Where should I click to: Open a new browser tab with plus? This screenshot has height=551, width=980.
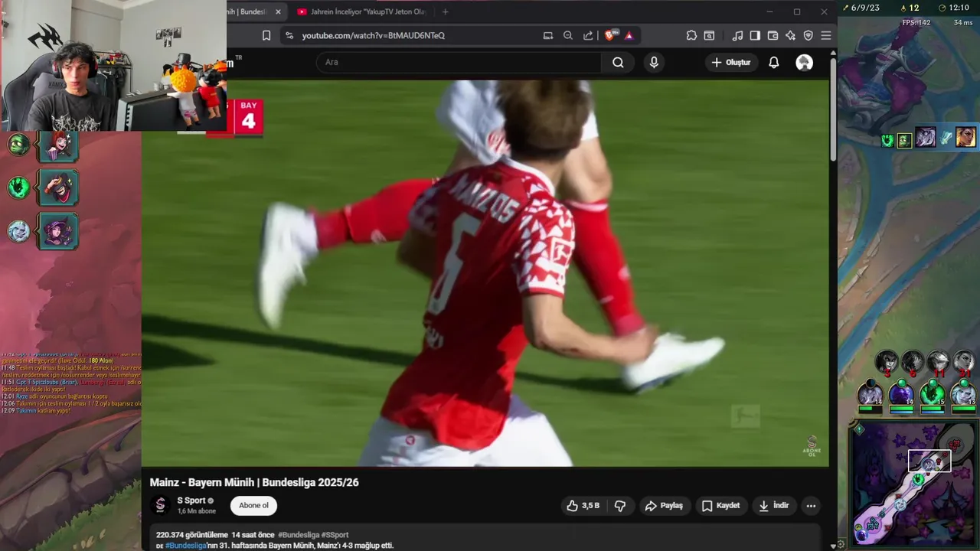tap(446, 11)
